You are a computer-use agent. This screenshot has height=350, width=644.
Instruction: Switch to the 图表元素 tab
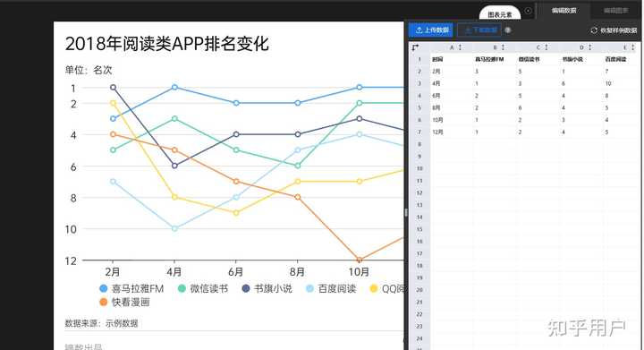tap(500, 14)
